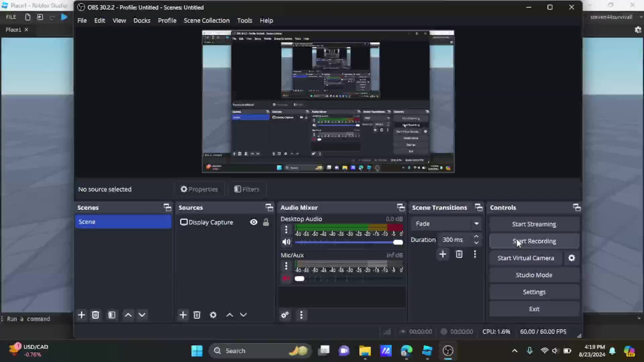Move source down with arrow icon

point(244,315)
